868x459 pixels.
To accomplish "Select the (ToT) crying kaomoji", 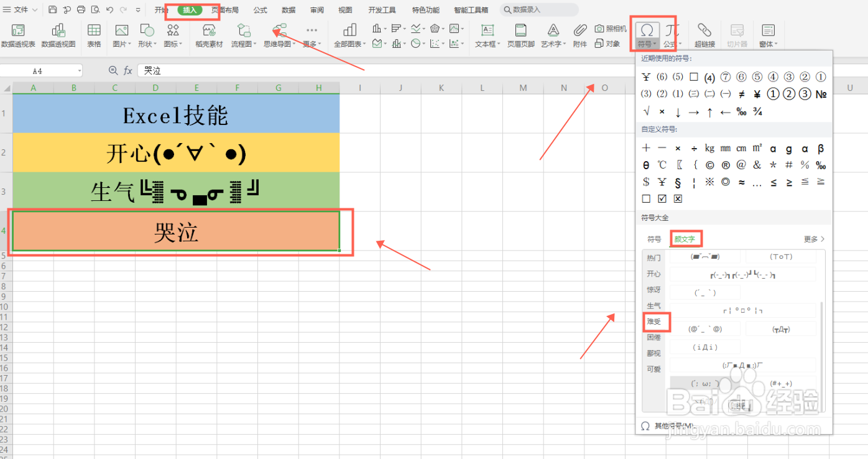I will coord(781,257).
